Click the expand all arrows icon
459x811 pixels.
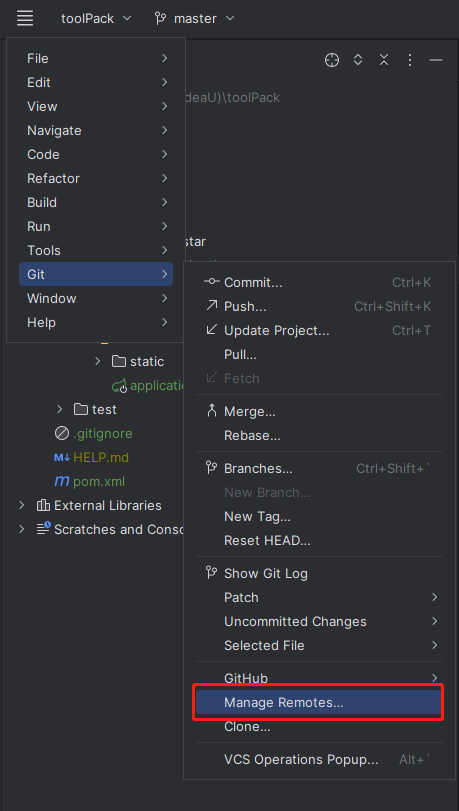click(x=358, y=60)
